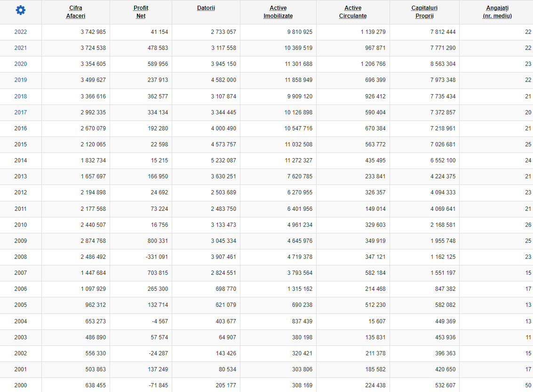Click fixed assets value 6 270 955
This screenshot has width=533, height=392.
click(300, 192)
